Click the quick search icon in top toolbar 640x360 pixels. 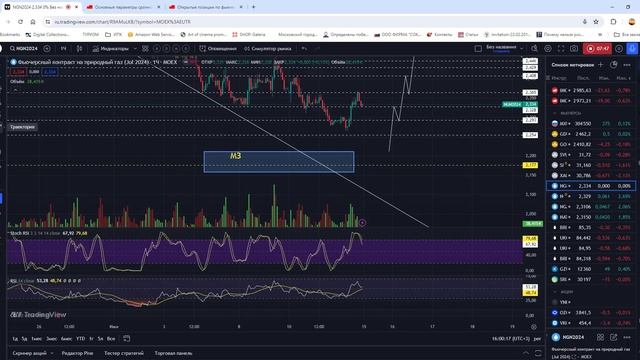[x=534, y=49]
